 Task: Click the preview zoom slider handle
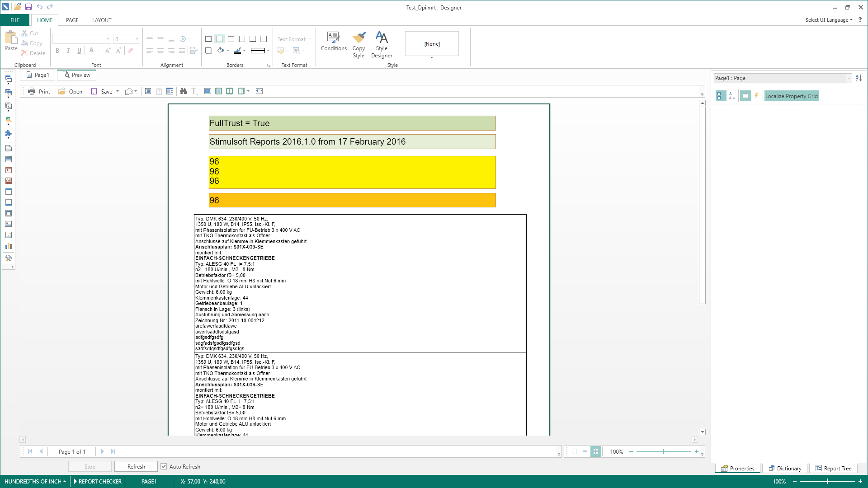pyautogui.click(x=663, y=451)
